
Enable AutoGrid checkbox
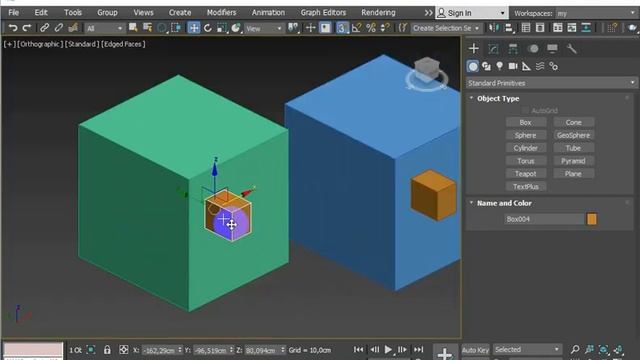pyautogui.click(x=525, y=110)
